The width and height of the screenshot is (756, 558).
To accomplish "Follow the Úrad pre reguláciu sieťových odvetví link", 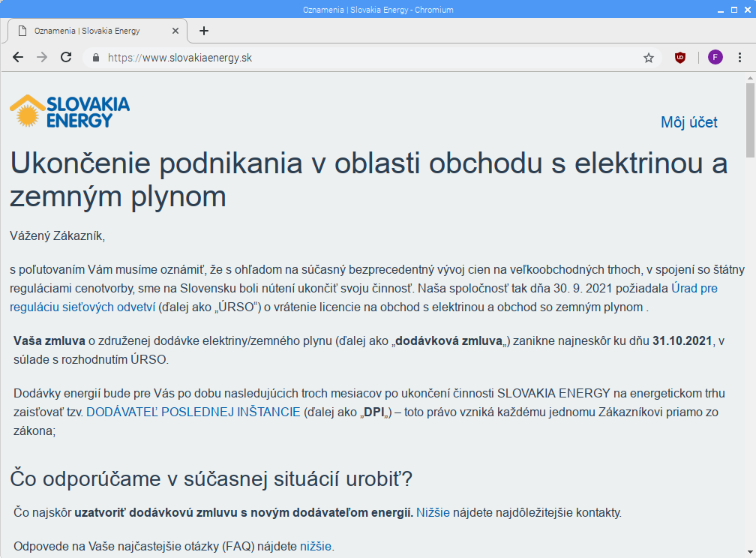I will pyautogui.click(x=694, y=289).
